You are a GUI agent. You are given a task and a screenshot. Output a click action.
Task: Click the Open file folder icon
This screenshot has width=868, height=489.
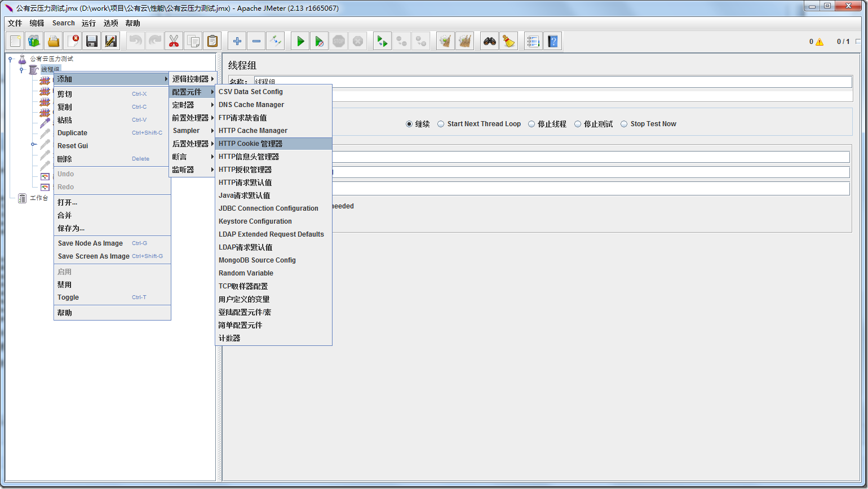pos(54,41)
